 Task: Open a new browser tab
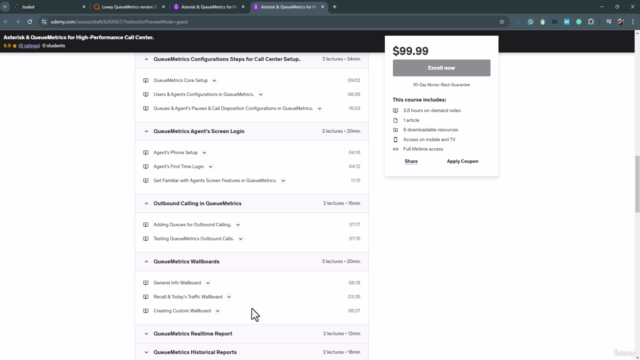[x=335, y=7]
